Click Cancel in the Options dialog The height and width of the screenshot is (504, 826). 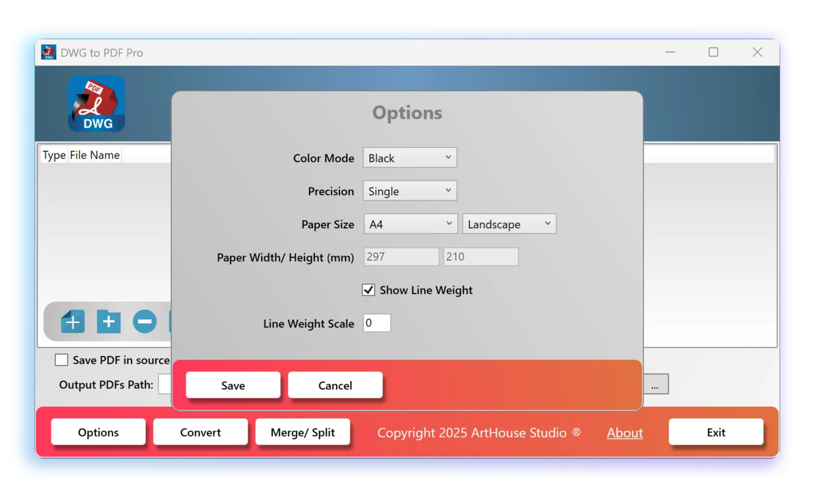coord(335,385)
